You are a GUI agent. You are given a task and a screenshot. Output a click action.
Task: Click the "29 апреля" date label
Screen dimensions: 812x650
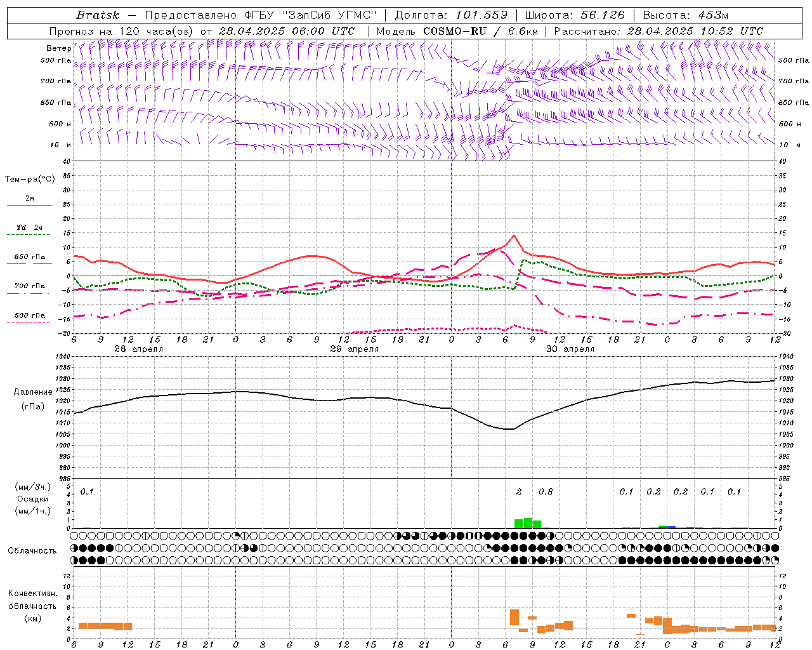tap(354, 349)
